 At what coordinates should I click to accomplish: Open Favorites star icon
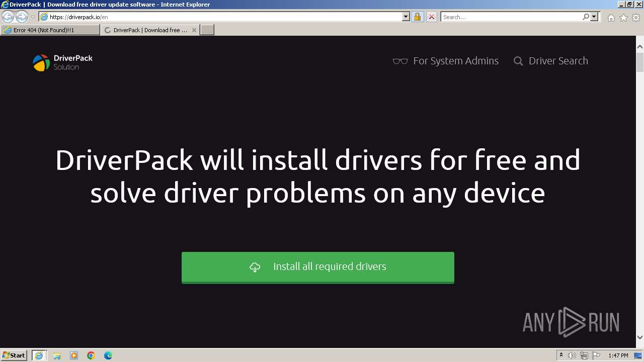[x=623, y=18]
